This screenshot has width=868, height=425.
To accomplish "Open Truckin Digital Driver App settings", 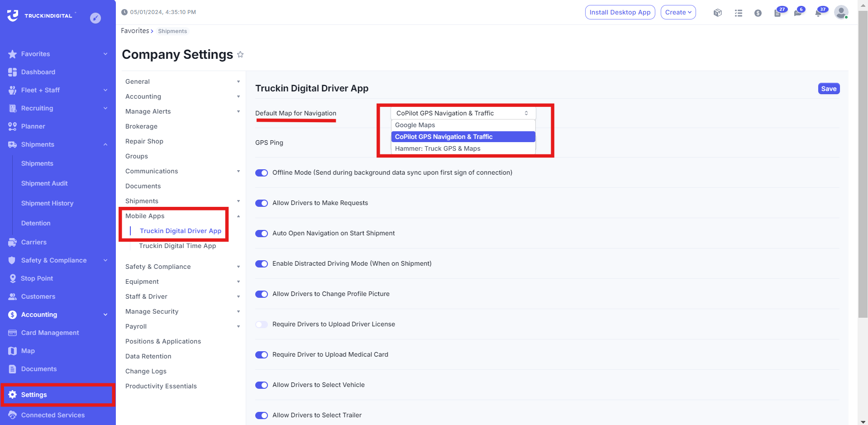I will pos(181,231).
